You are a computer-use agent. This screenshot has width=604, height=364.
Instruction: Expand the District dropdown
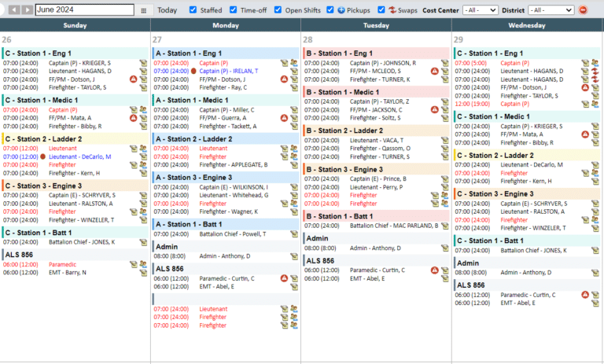[x=551, y=10]
